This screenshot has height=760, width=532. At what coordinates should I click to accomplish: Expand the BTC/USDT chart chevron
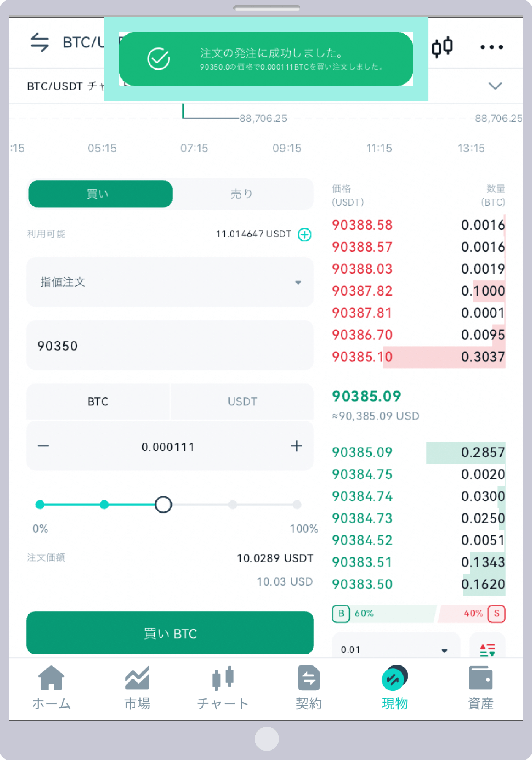point(495,86)
